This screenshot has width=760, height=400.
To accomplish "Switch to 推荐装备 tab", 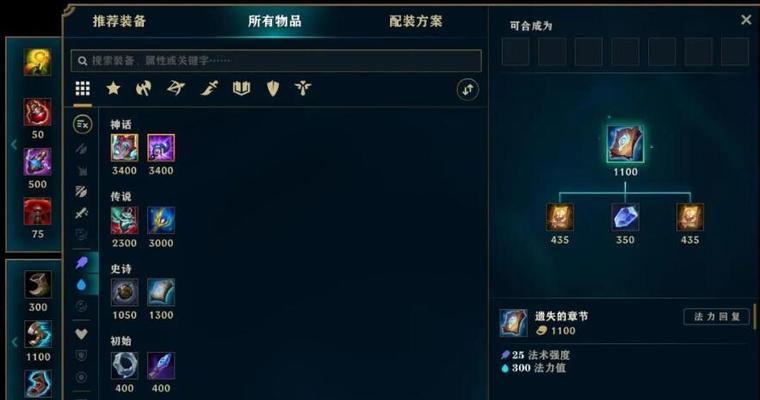I will (119, 21).
